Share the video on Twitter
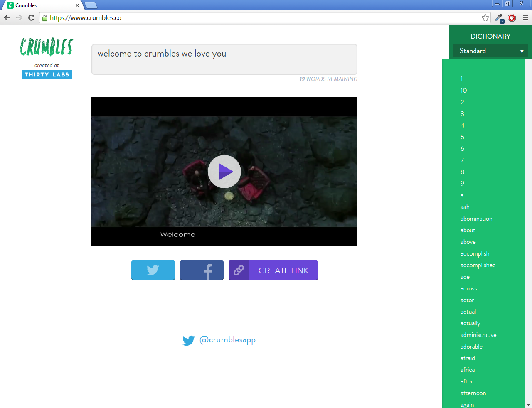 tap(153, 270)
